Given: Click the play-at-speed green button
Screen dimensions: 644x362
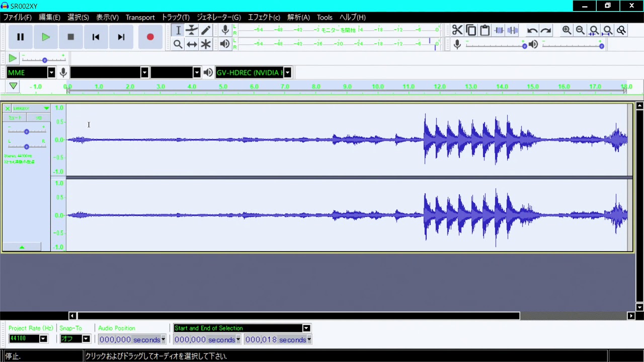Looking at the screenshot, I should [x=13, y=58].
